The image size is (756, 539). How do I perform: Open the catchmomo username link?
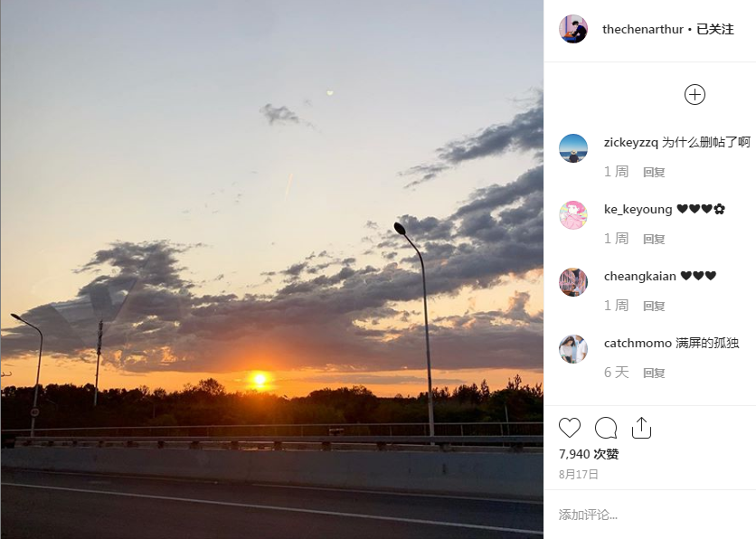coord(638,344)
